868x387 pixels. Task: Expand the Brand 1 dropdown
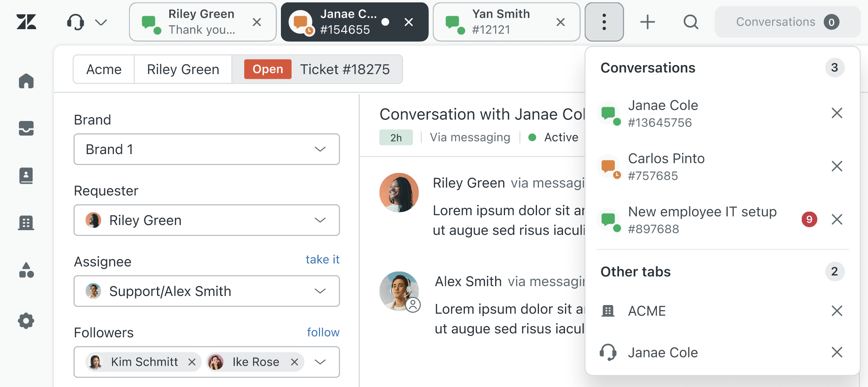(x=206, y=149)
